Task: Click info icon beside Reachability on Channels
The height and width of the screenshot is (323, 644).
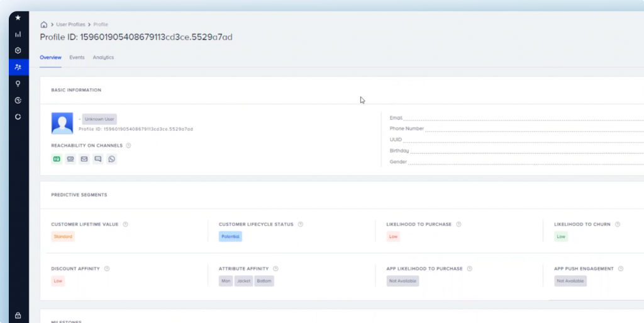Action: click(x=128, y=145)
